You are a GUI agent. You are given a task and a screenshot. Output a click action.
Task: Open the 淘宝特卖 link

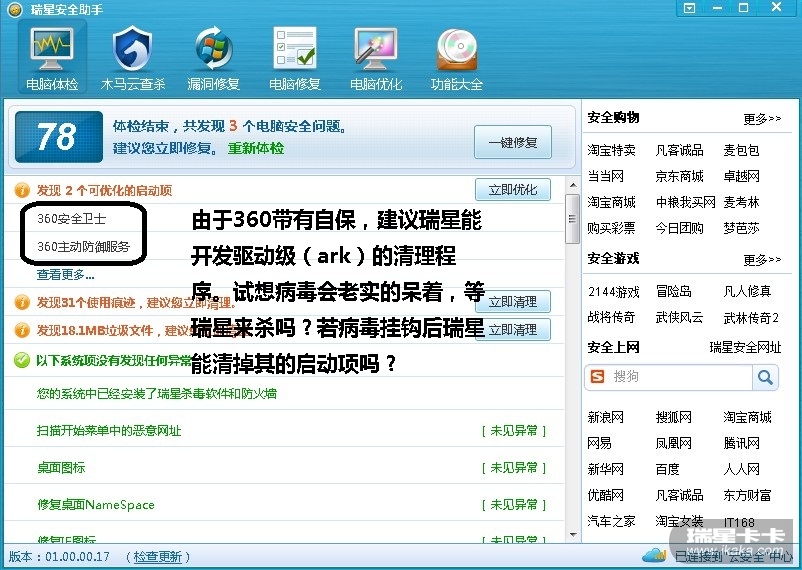coord(611,150)
